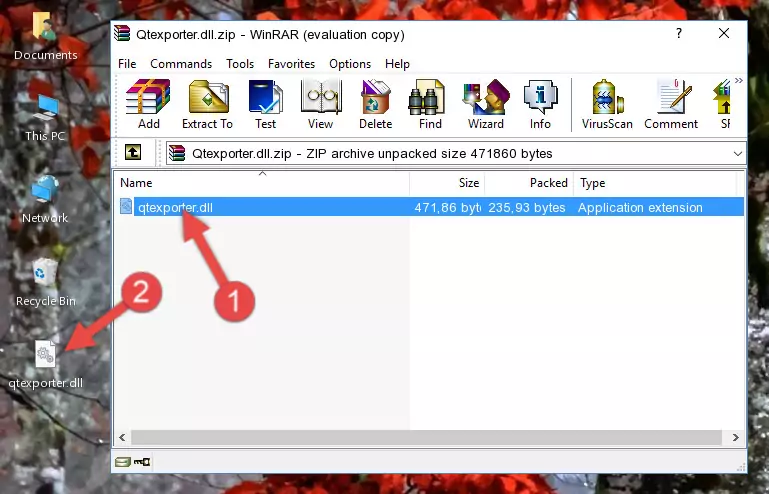This screenshot has width=769, height=494.
Task: Click the key icon in status bar
Action: point(142,461)
